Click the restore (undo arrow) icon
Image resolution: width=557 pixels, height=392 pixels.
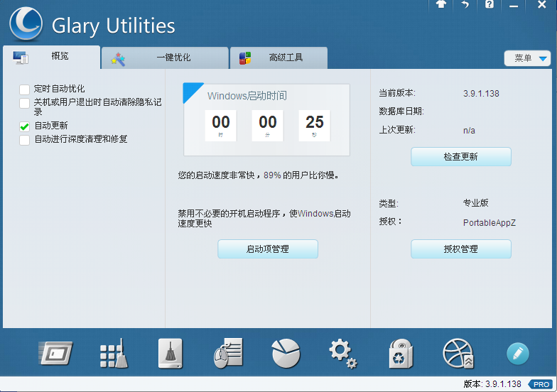465,4
